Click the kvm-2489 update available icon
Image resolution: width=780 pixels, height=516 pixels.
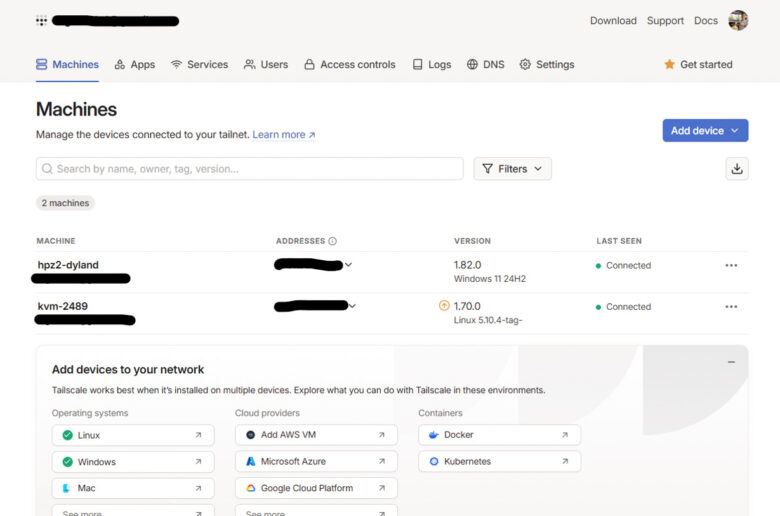444,306
